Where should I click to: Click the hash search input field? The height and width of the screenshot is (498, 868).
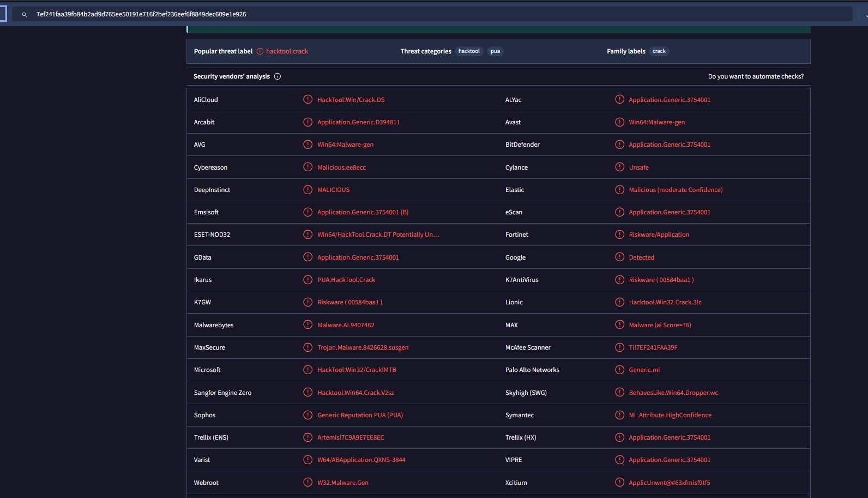432,14
